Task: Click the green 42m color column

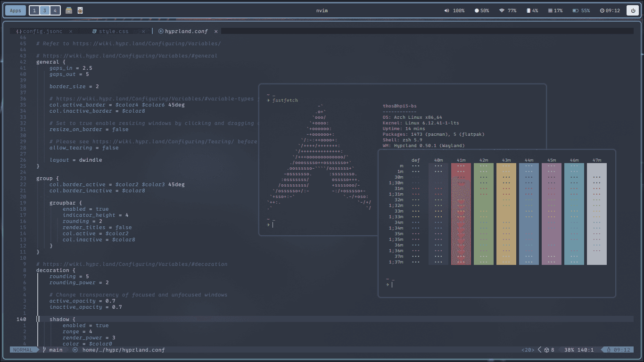Action: [484, 214]
